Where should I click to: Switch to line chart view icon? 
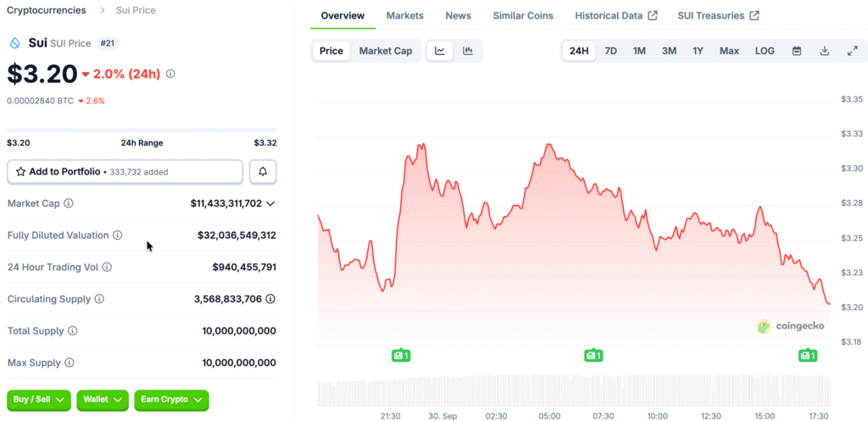coord(440,51)
